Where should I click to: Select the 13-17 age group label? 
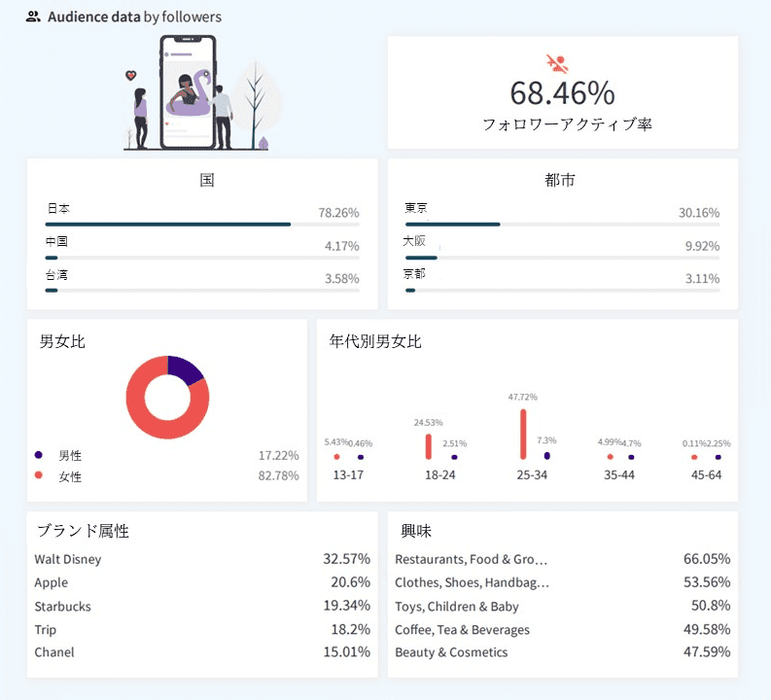click(x=348, y=474)
